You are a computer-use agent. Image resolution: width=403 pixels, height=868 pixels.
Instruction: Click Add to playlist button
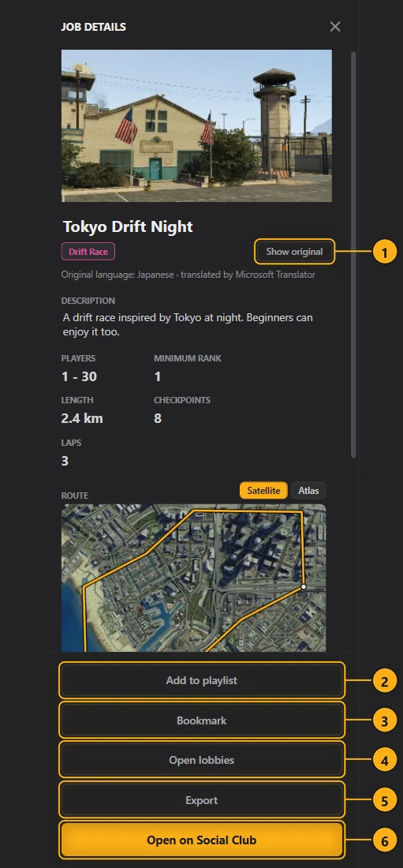point(202,680)
